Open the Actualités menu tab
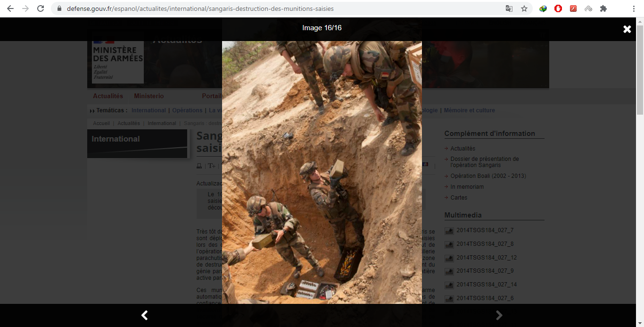This screenshot has width=644, height=327. (108, 96)
